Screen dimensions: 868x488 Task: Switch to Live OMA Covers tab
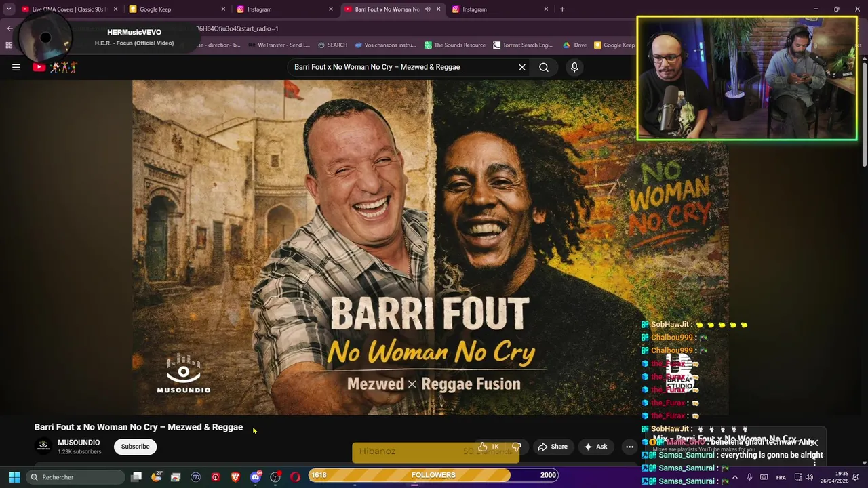click(70, 9)
